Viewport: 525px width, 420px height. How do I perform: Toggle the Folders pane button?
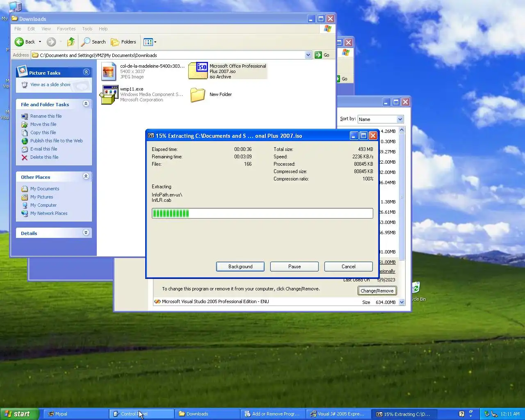tap(123, 42)
